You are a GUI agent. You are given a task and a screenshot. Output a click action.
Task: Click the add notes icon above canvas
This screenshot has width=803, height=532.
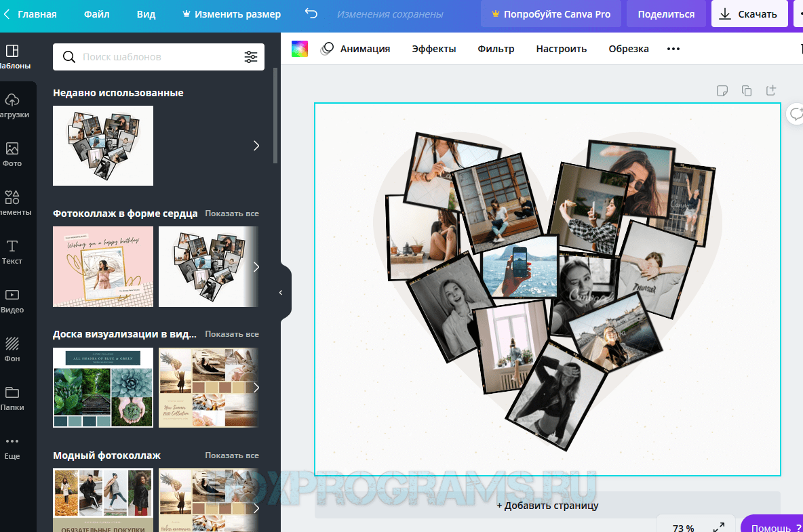click(x=722, y=91)
